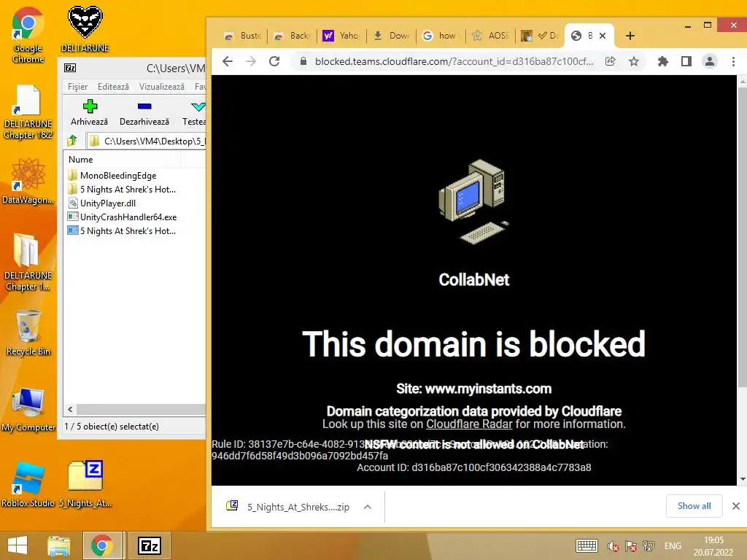
Task: Open the DataWagon desktop shortcut
Action: coord(28,181)
